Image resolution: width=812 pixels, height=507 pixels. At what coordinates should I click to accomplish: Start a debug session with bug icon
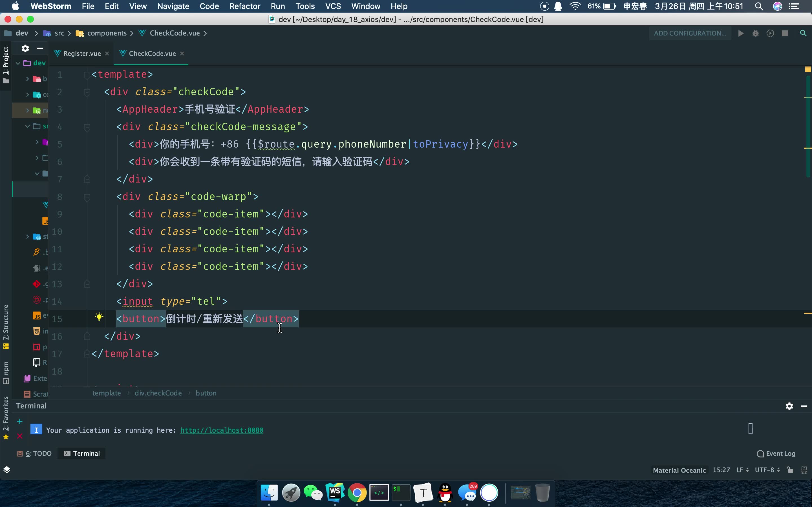755,33
